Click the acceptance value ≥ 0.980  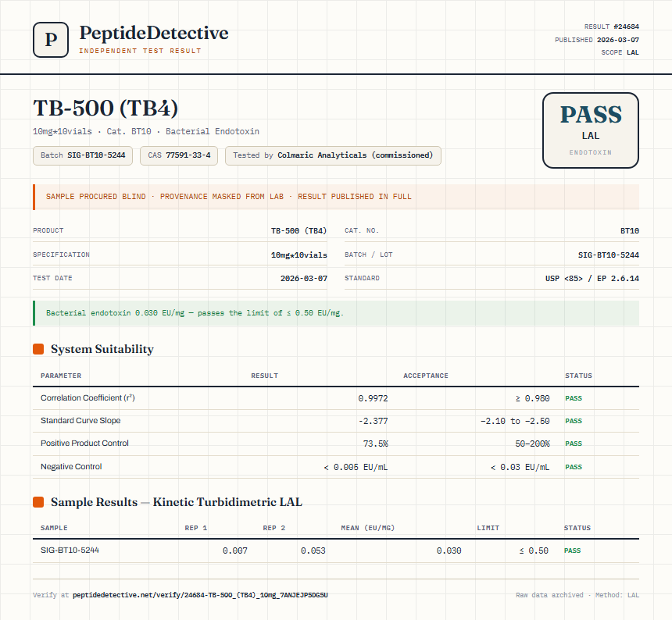[532, 399]
